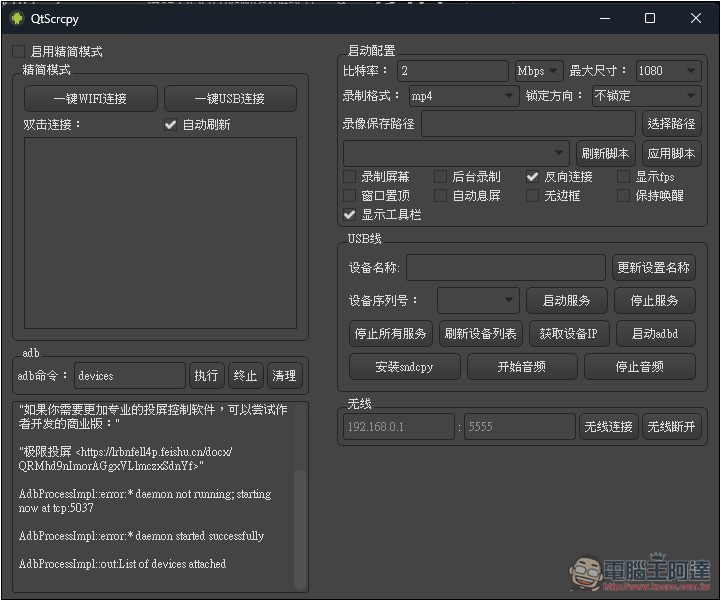
Task: Click the 无线断开 button
Action: point(671,427)
